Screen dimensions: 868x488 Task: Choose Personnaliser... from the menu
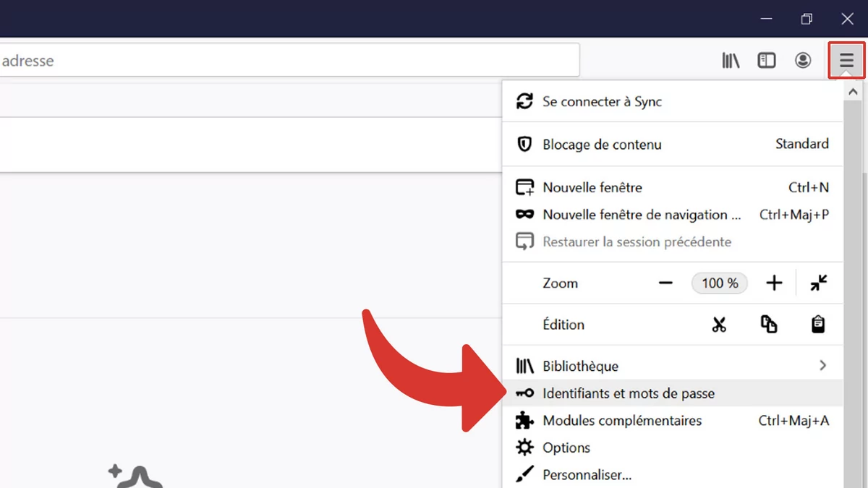click(x=587, y=475)
